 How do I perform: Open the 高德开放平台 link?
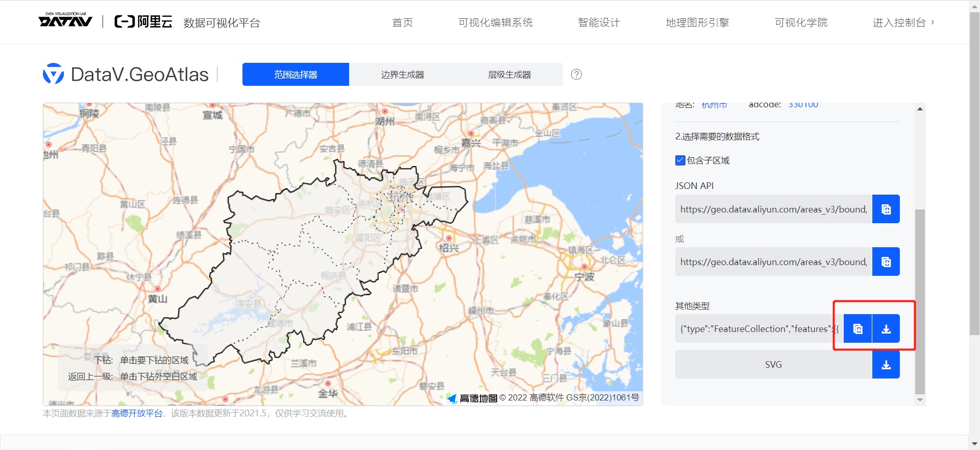click(x=137, y=413)
